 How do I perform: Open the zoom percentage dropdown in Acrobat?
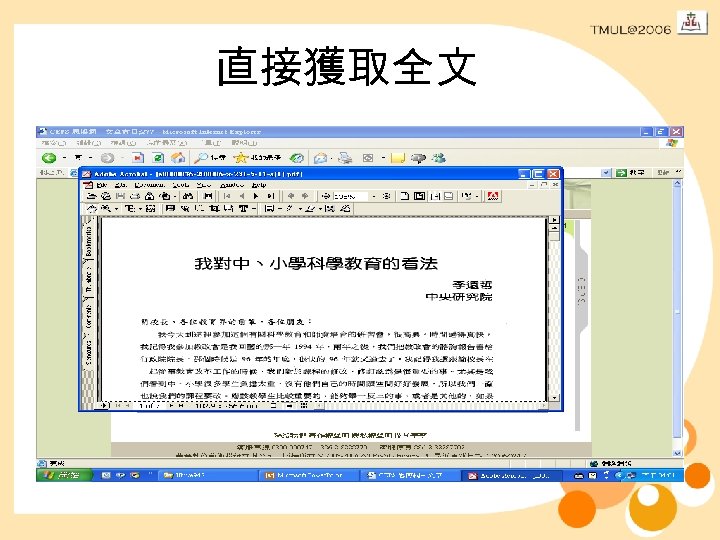[374, 197]
